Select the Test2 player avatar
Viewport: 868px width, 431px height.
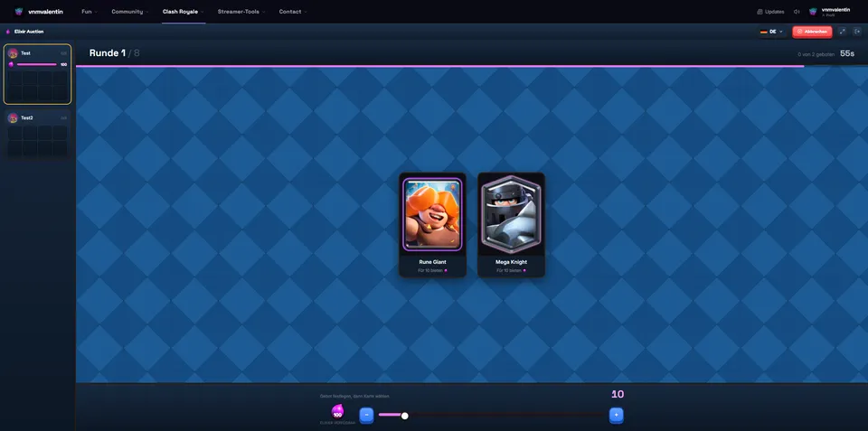13,117
